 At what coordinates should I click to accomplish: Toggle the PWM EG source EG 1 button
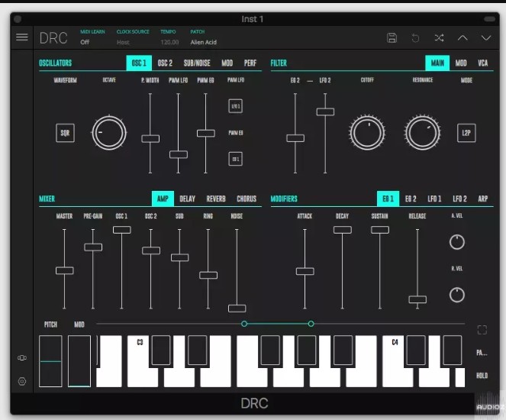tap(236, 159)
